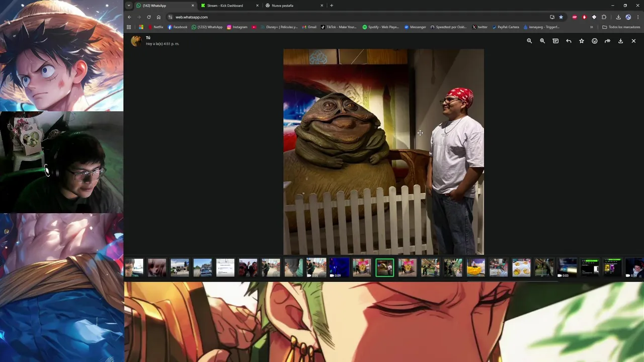Close the Nueva pestaña tab
The image size is (644, 362).
pyautogui.click(x=322, y=6)
